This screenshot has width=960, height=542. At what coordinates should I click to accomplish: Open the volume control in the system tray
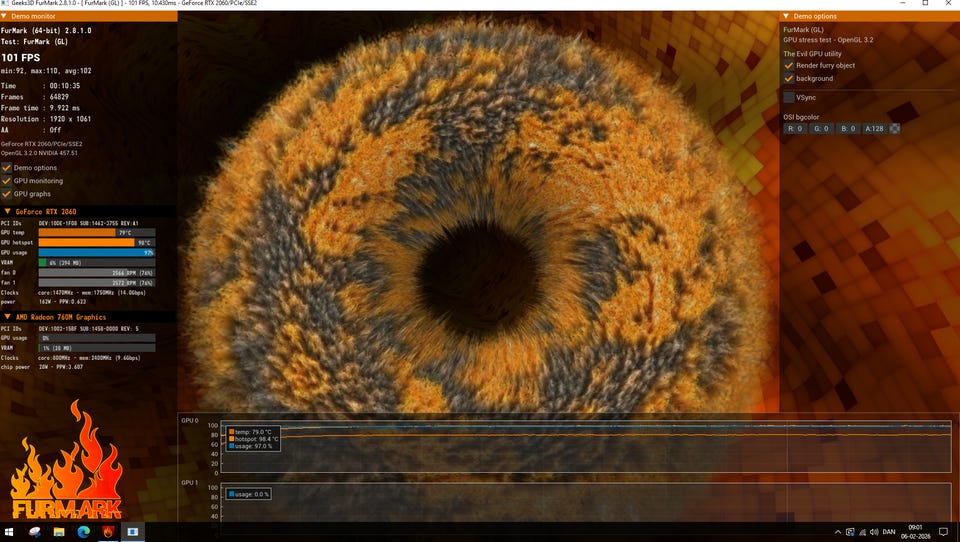point(874,532)
